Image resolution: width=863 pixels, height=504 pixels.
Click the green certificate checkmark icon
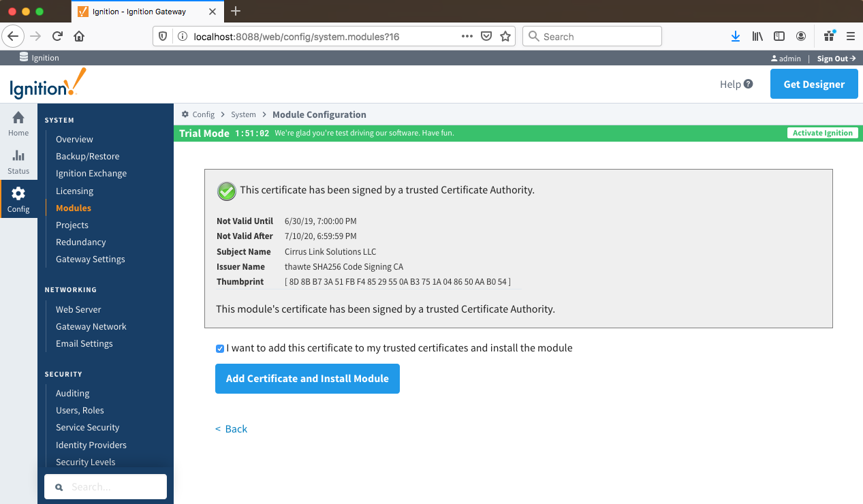pyautogui.click(x=226, y=191)
